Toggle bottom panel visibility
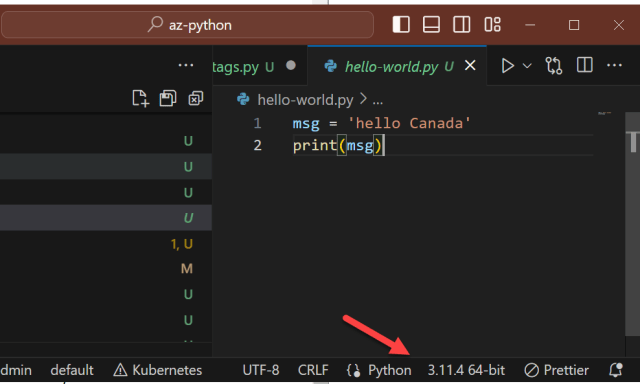This screenshot has height=384, width=640. pyautogui.click(x=431, y=24)
